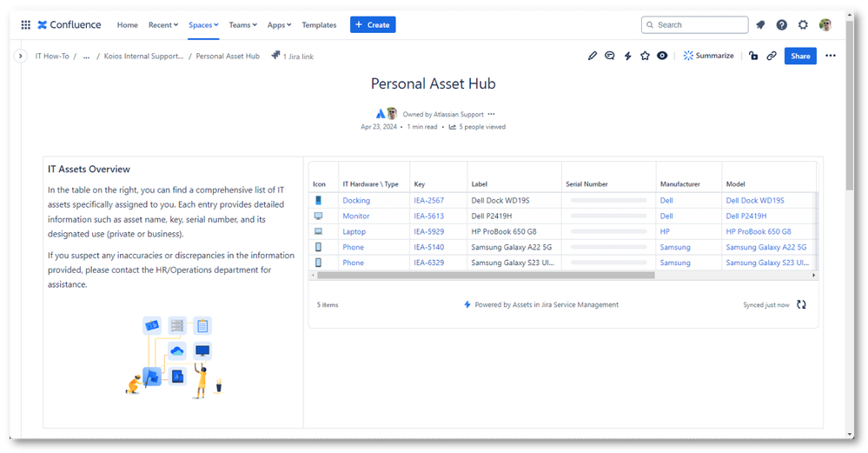868x453 pixels.
Task: Star this page as favorite
Action: coord(645,56)
